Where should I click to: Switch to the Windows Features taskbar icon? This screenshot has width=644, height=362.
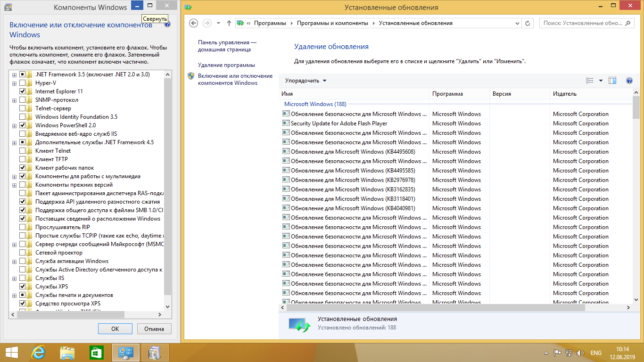coord(155,352)
